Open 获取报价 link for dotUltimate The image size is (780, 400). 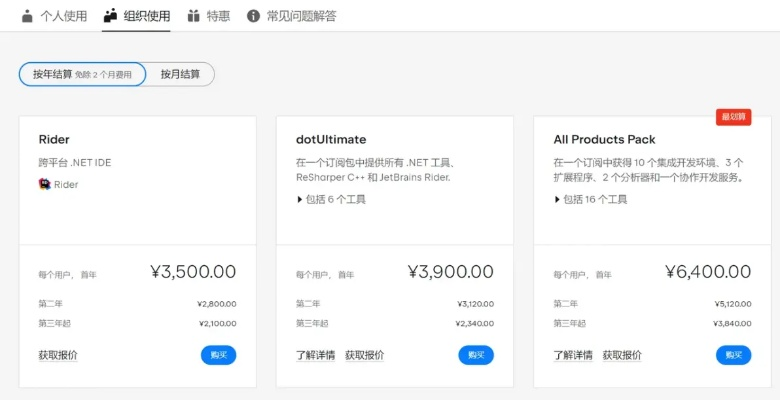tap(365, 355)
